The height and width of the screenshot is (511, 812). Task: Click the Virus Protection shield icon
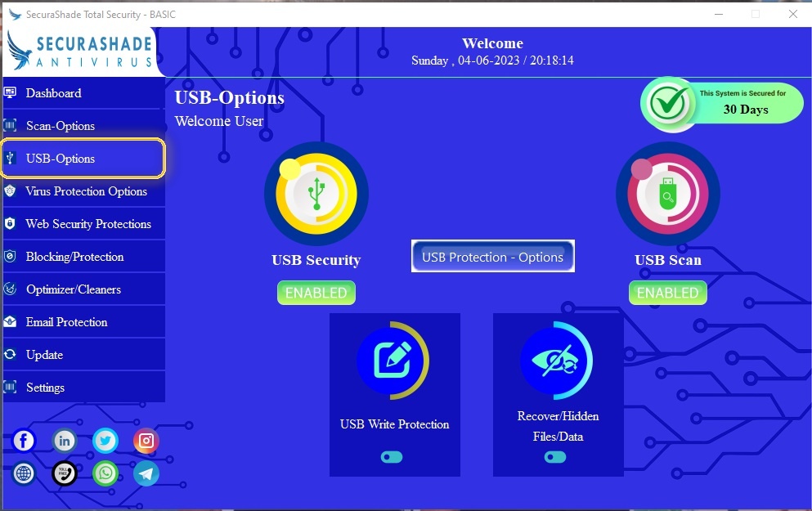[10, 191]
